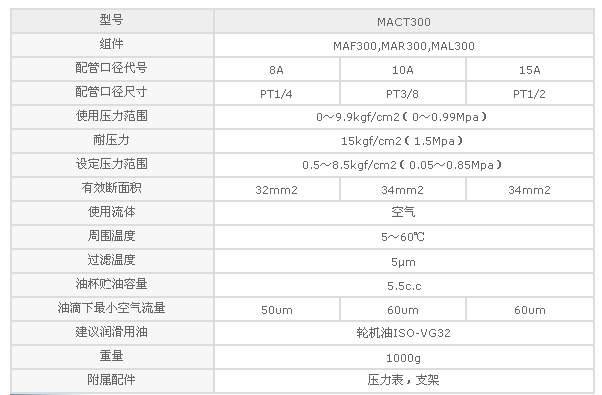602x395 pixels.
Task: Click the 5μm filtration cell
Action: (404, 261)
